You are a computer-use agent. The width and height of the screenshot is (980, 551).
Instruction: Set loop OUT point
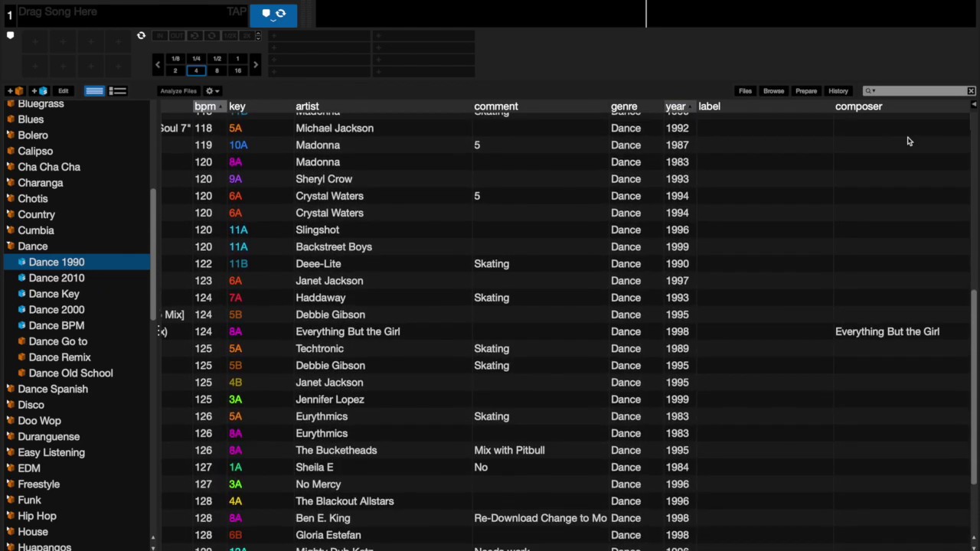[x=177, y=36]
